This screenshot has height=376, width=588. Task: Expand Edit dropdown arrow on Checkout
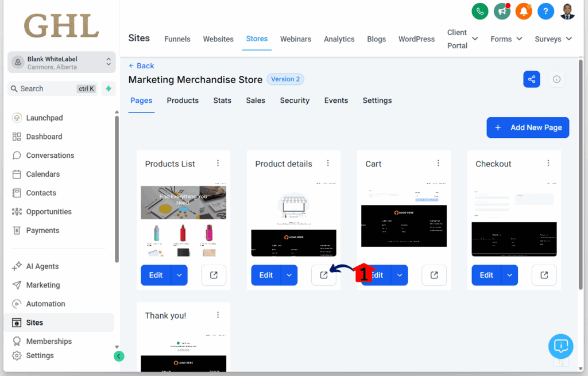coord(510,275)
